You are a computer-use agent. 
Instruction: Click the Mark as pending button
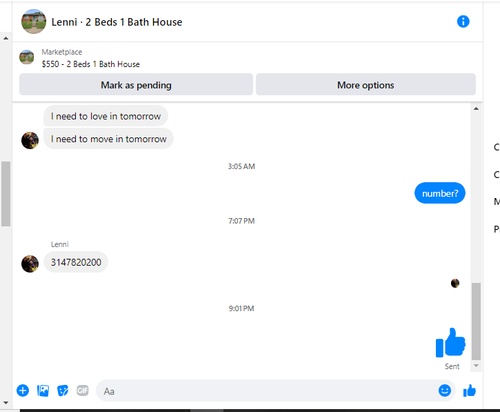tap(136, 85)
